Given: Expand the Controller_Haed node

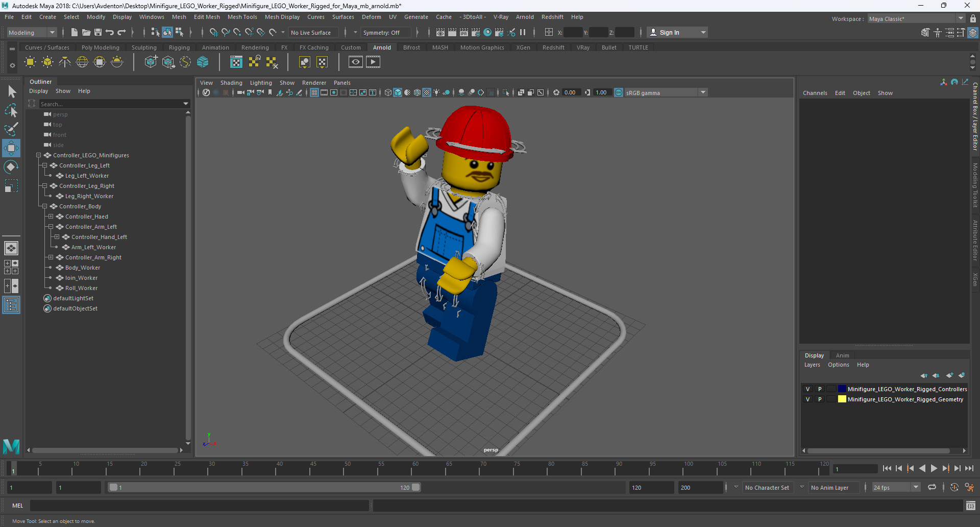Looking at the screenshot, I should click(x=51, y=217).
